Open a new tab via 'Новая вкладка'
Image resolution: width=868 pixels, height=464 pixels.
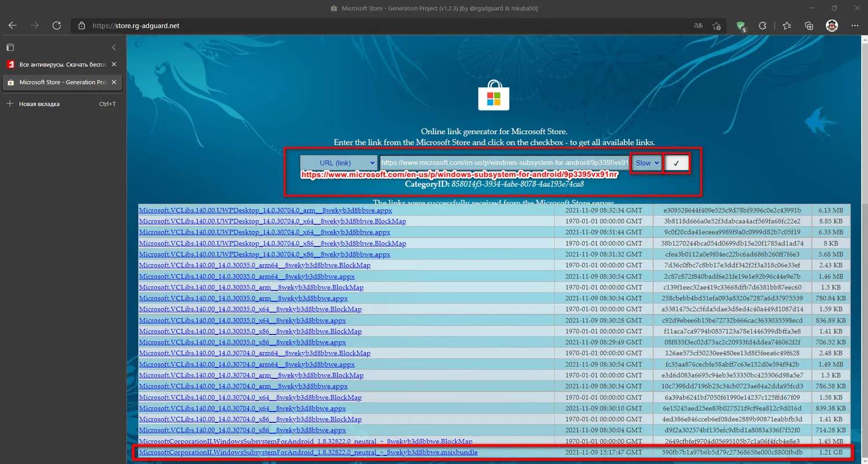point(62,104)
